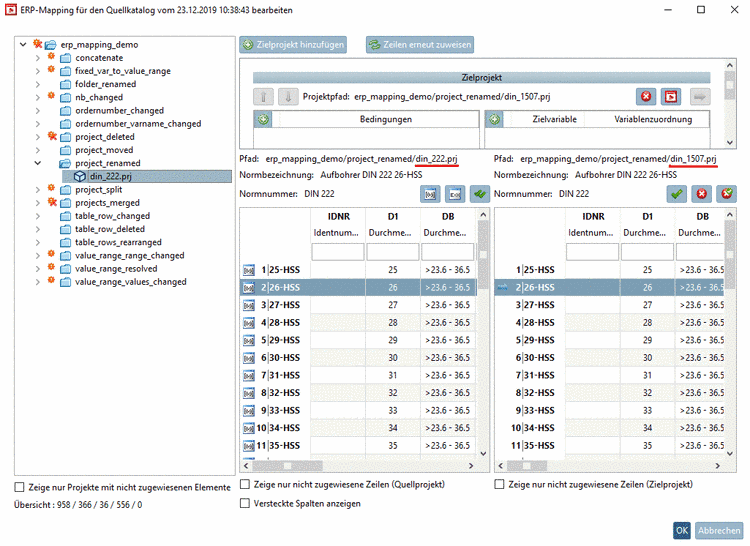Viewport: 750px width, 546px height.
Task: Click the D1 filter field in source table
Action: tap(393, 252)
